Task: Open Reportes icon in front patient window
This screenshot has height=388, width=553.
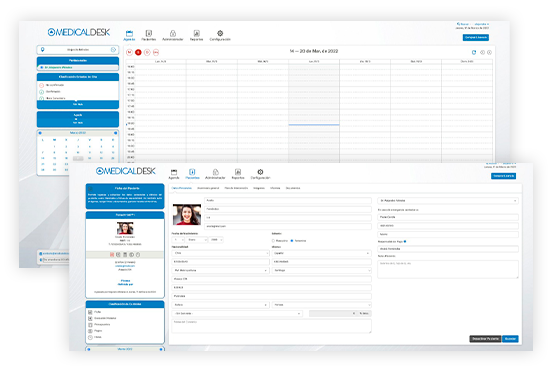Action: [238, 172]
